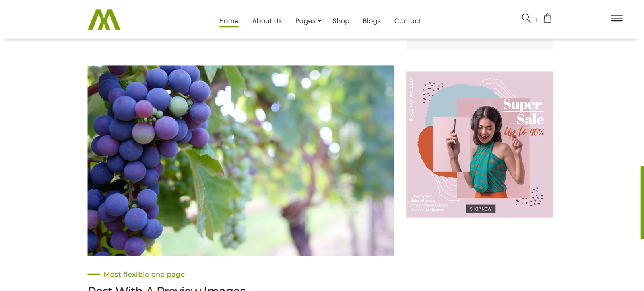Click the green page scrollbar thumb
This screenshot has width=644, height=291.
tap(642, 203)
